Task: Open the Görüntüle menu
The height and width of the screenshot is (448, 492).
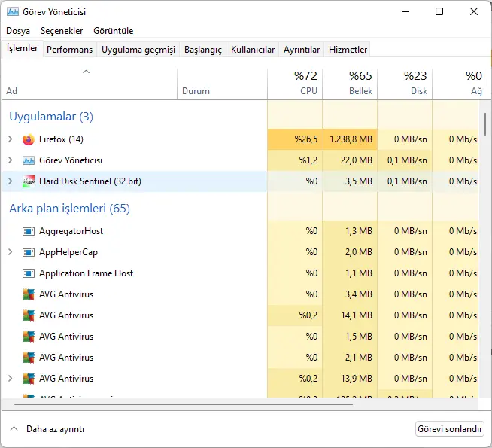Action: (114, 31)
